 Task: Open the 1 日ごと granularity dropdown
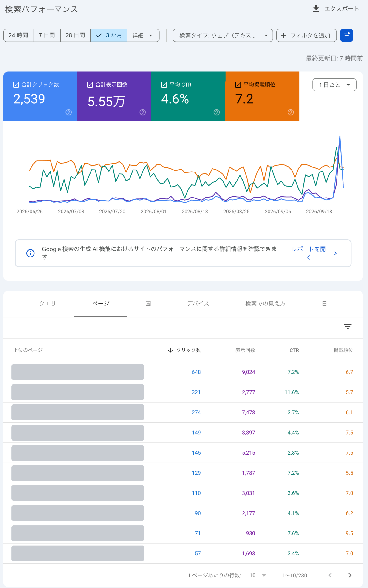pyautogui.click(x=334, y=85)
